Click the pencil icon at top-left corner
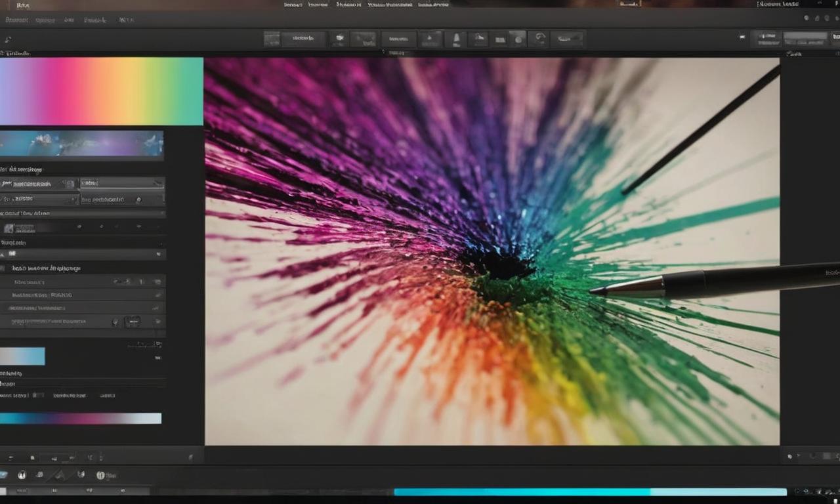The height and width of the screenshot is (504, 840). pos(8,39)
